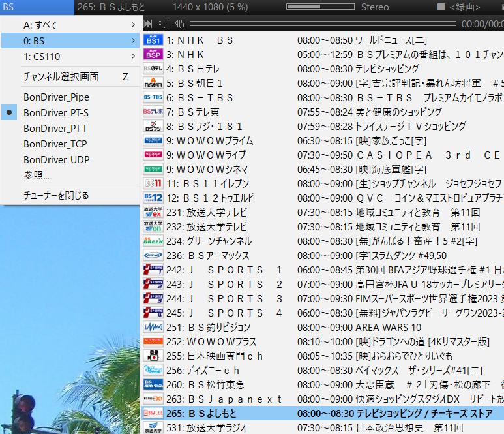The height and width of the screenshot is (434, 504).
Task: Click 531 放送大学ラジオ logo icon
Action: [x=153, y=428]
